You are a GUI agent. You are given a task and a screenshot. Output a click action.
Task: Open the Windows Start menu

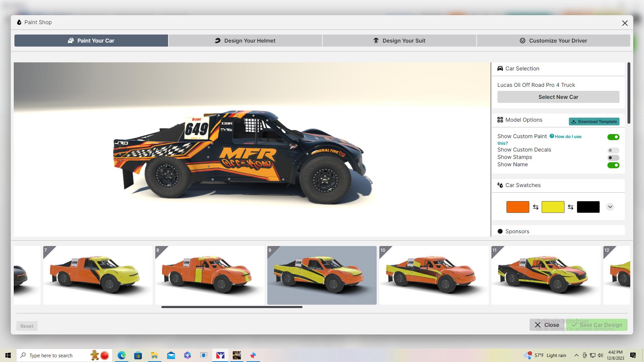click(8, 355)
